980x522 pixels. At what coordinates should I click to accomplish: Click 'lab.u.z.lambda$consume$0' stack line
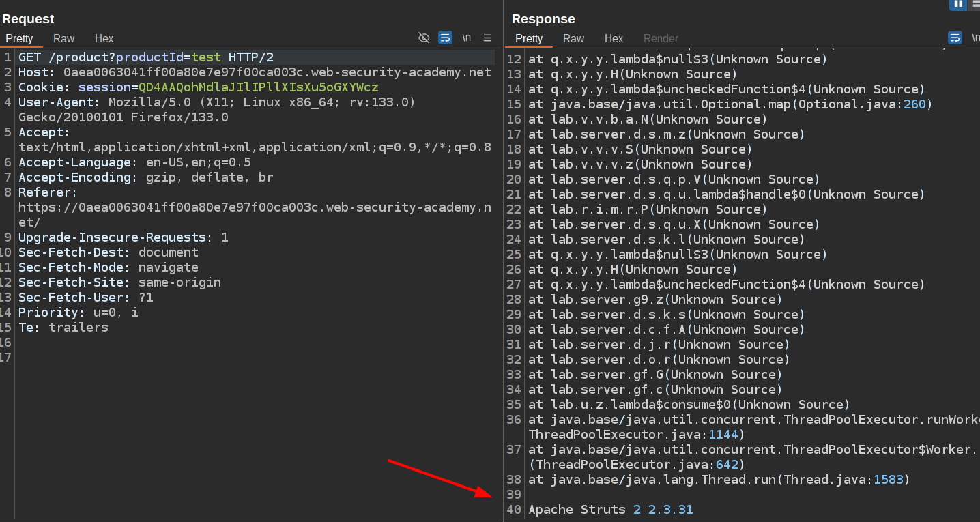coord(689,405)
